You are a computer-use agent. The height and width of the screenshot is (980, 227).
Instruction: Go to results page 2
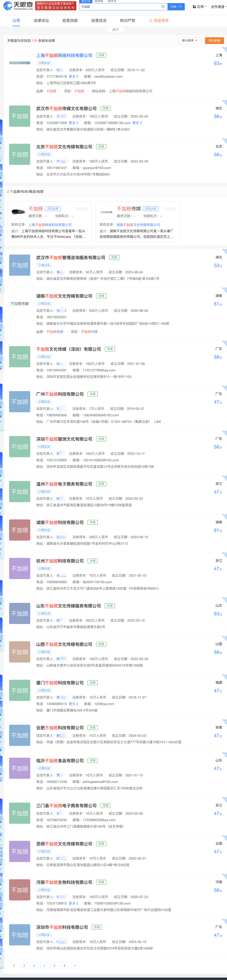[24, 965]
